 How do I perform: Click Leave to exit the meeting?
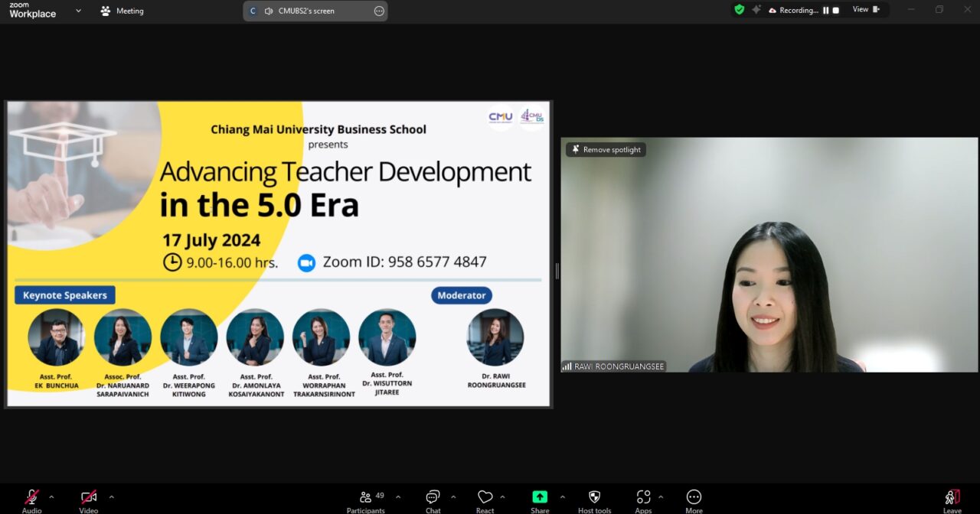pos(952,499)
